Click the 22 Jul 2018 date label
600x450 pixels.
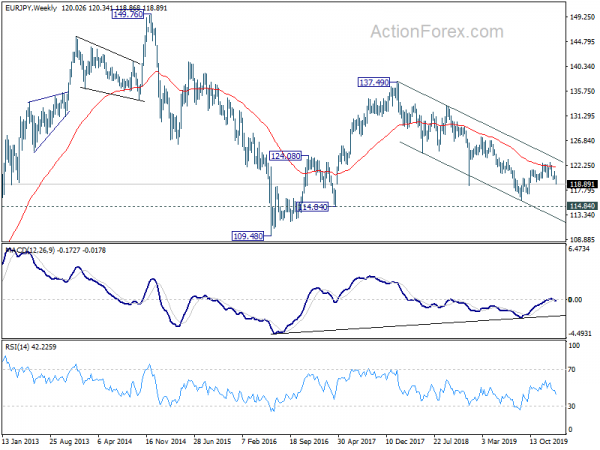pyautogui.click(x=451, y=441)
